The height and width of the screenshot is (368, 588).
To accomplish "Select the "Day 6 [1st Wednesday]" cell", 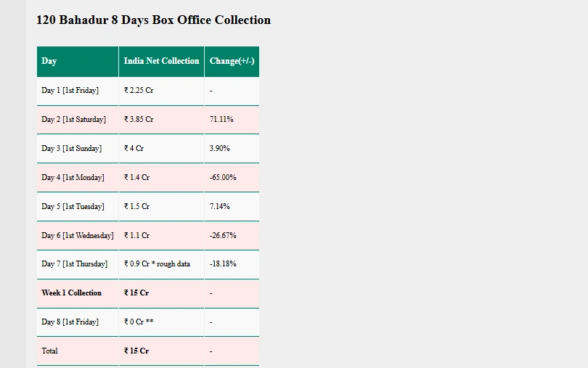I will point(78,235).
